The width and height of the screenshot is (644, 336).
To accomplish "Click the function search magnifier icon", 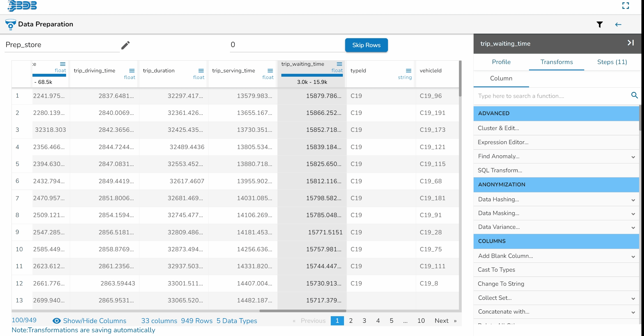I will 635,95.
